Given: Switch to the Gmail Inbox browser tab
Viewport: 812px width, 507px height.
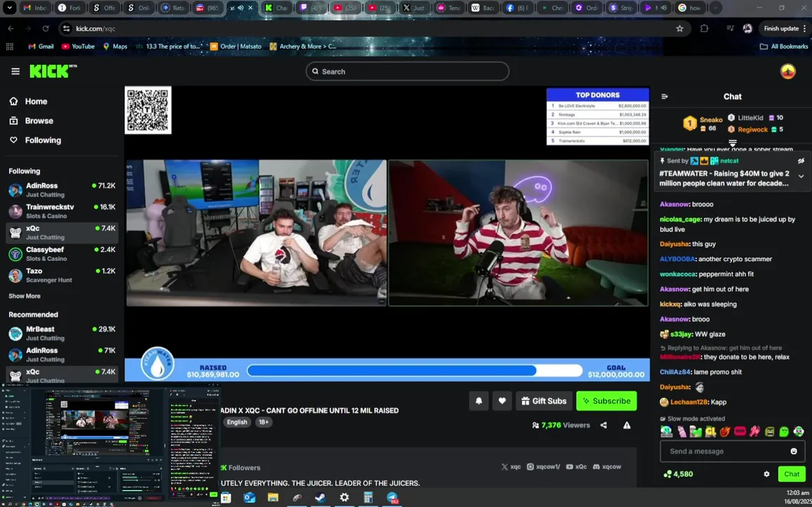Looking at the screenshot, I should pyautogui.click(x=34, y=8).
